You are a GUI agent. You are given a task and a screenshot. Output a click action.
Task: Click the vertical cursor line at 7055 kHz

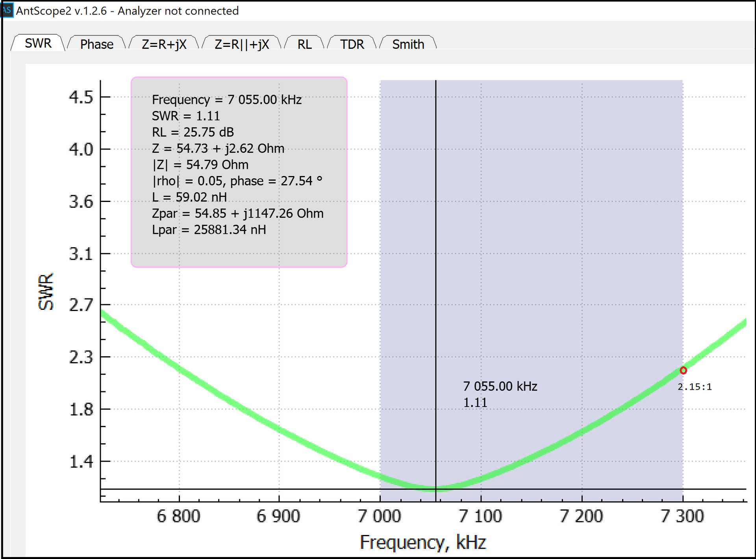pos(435,276)
